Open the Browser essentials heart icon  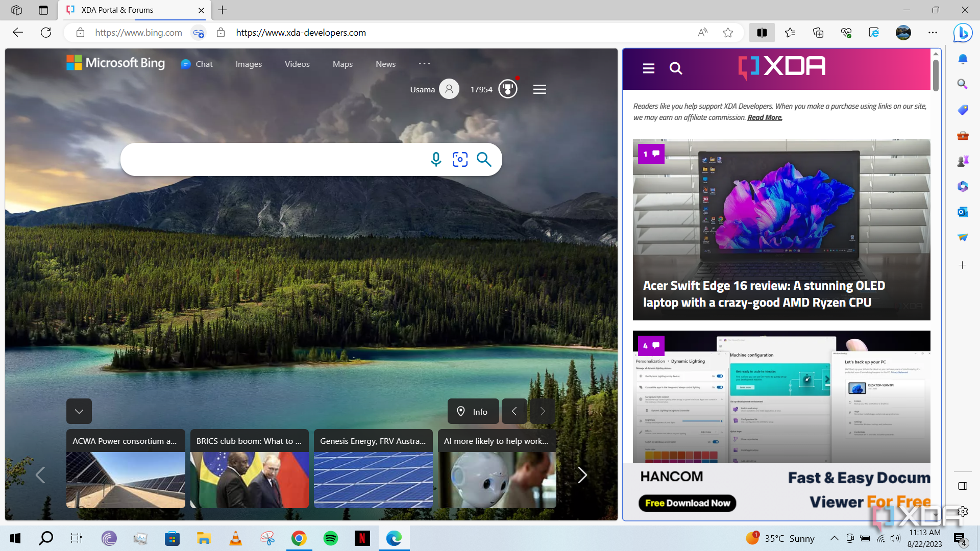click(x=846, y=33)
